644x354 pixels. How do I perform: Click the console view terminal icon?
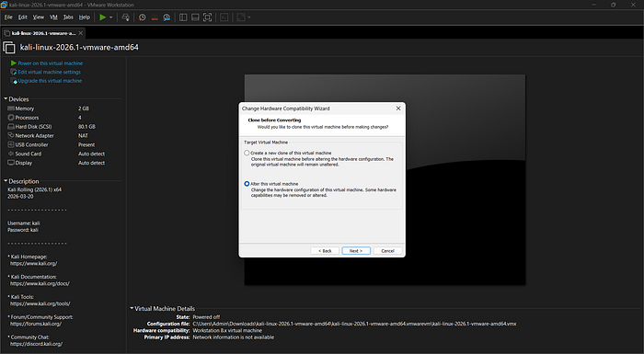pyautogui.click(x=224, y=17)
